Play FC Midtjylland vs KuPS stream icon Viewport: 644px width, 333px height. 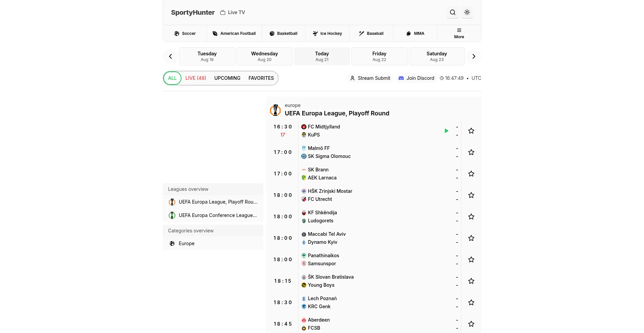pos(446,131)
